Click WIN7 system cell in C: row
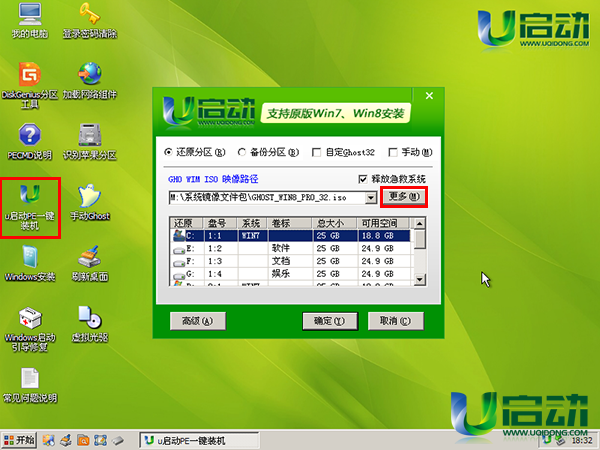The image size is (600, 450). (251, 236)
